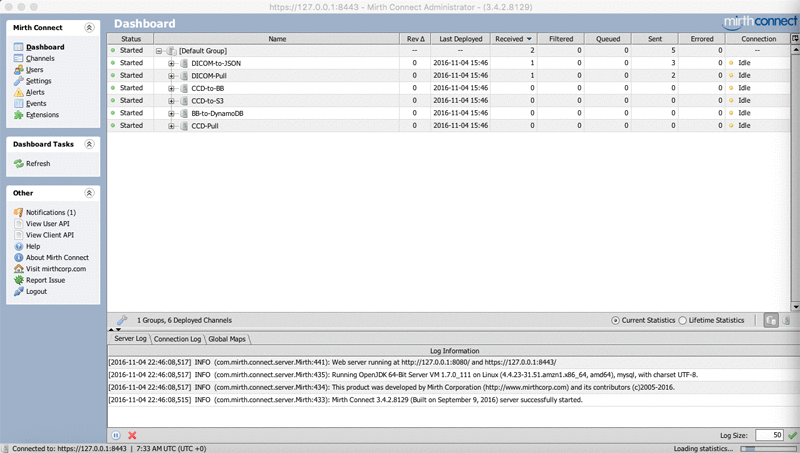Open the Users icon in sidebar
This screenshot has width=800, height=453.
18,69
